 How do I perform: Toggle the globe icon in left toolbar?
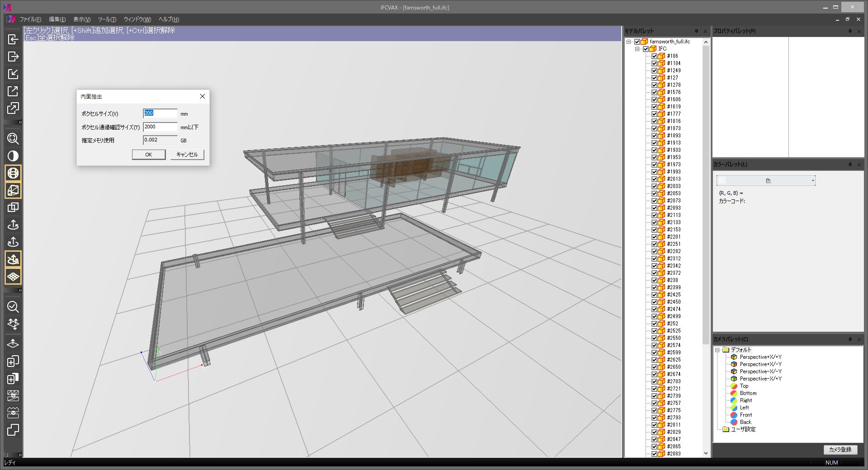(13, 173)
